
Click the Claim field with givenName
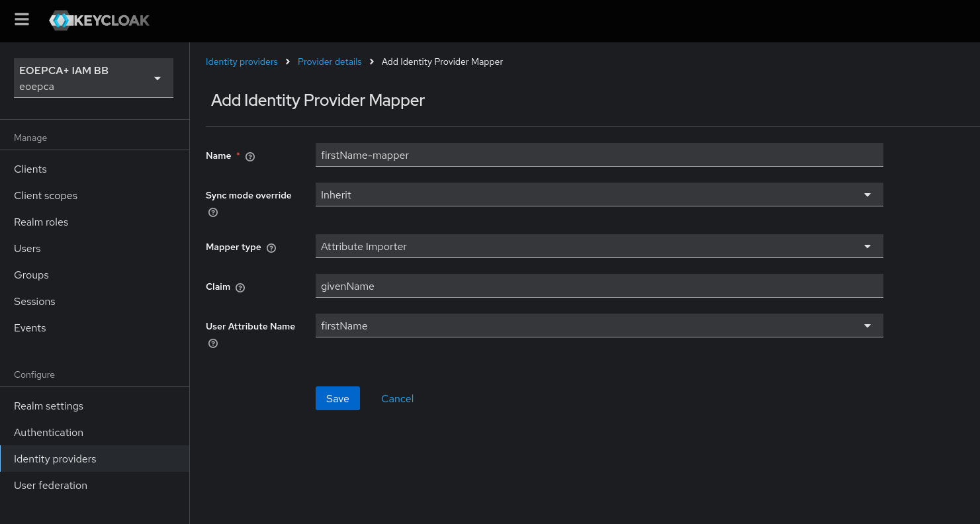point(600,286)
